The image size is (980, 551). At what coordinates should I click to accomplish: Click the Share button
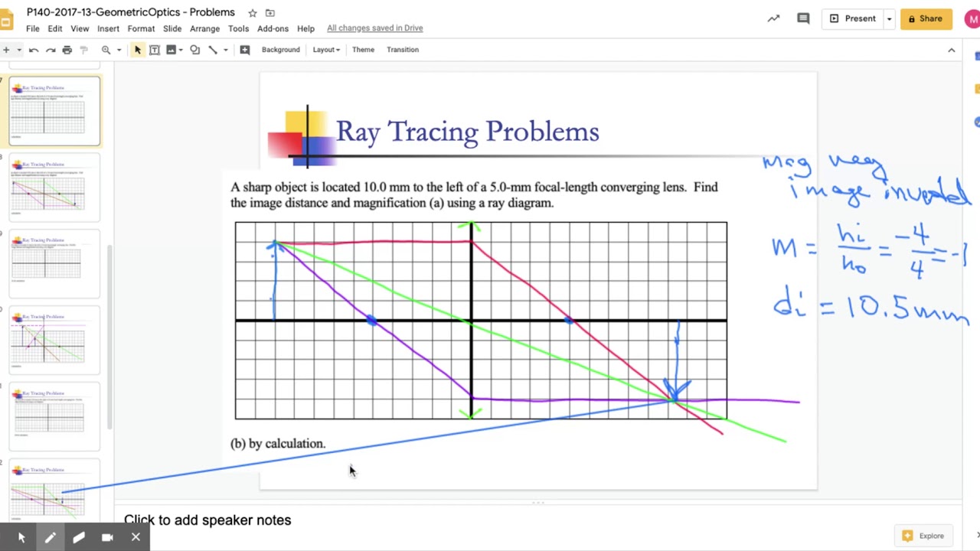(x=926, y=18)
